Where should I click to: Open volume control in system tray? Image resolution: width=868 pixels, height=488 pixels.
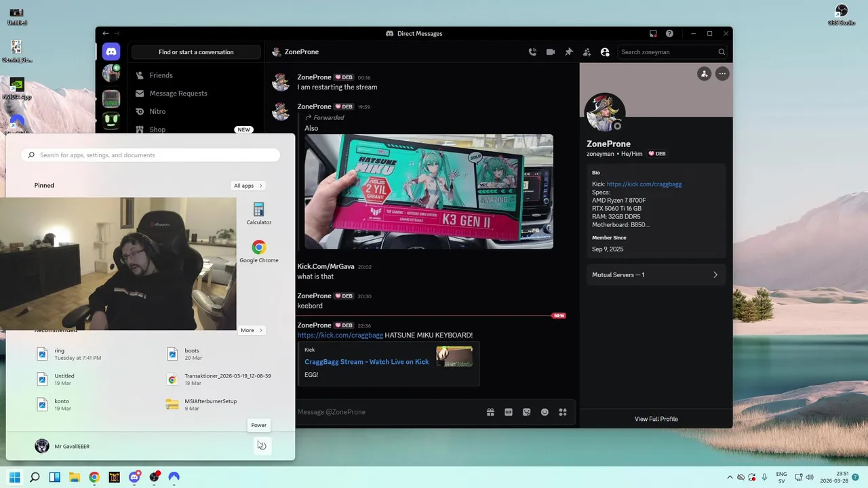[x=810, y=477]
